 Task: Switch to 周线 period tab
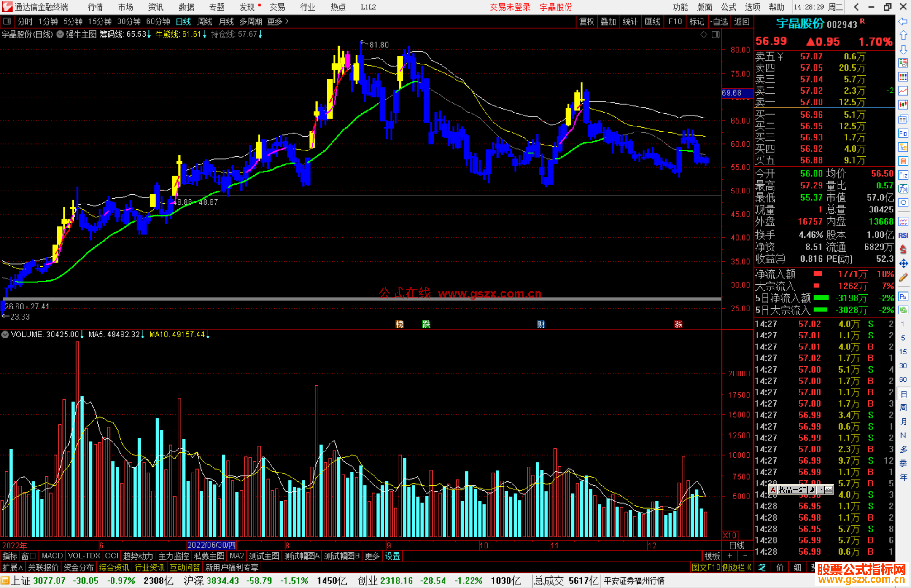[x=205, y=21]
